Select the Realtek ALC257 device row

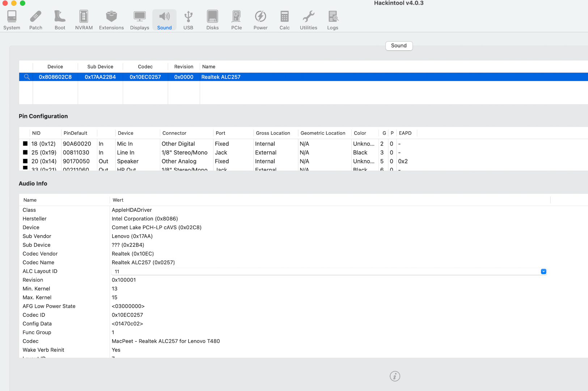coord(221,77)
